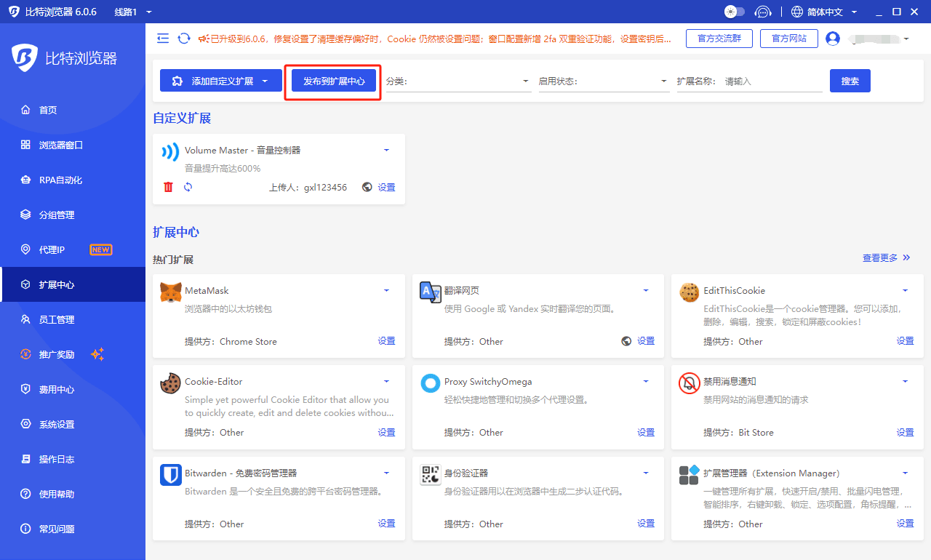This screenshot has width=931, height=560.
Task: Click the 身份验证器 QR code icon
Action: (431, 475)
